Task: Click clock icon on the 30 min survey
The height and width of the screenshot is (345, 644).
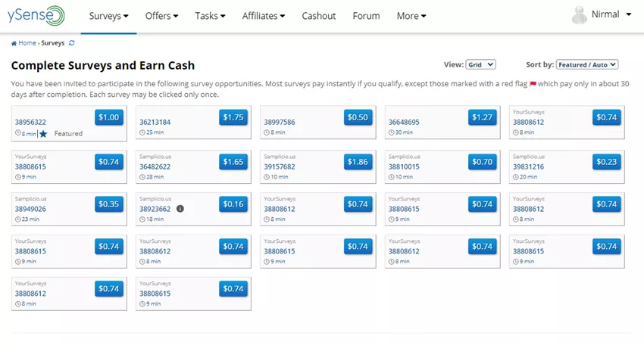Action: (392, 133)
